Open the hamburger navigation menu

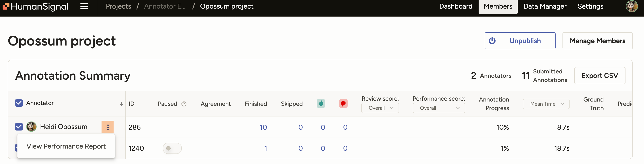[x=84, y=6]
